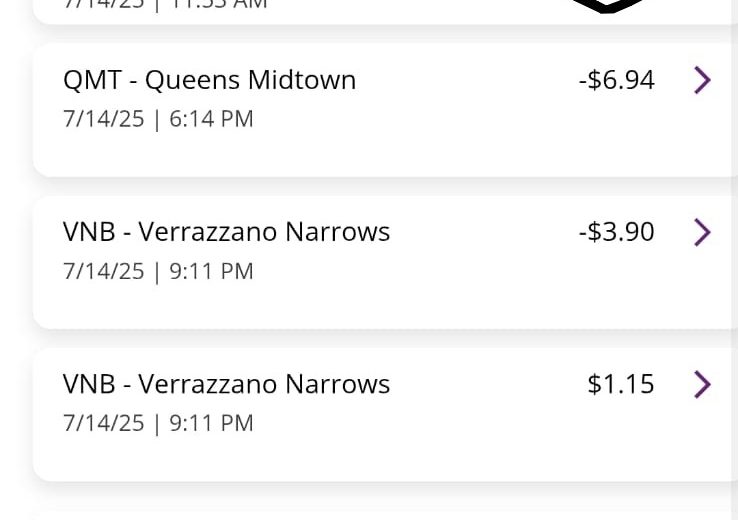This screenshot has height=520, width=738.
Task: Select the -$3.90 toll amount
Action: click(x=616, y=232)
